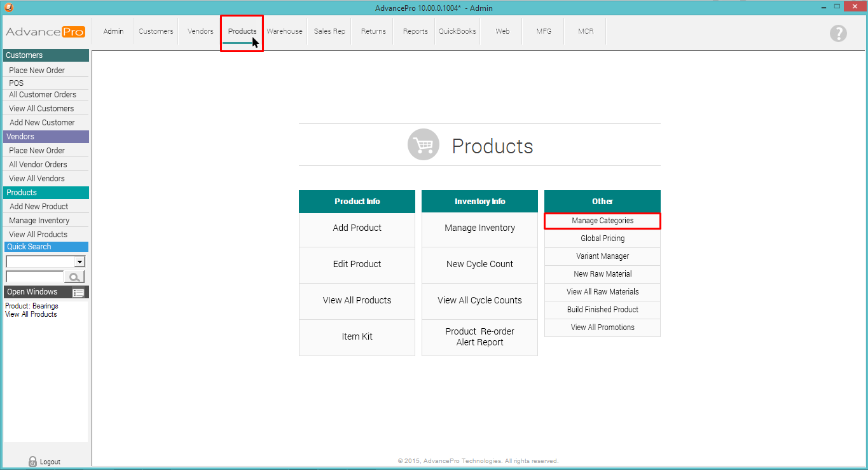868x470 pixels.
Task: Click the Logout lock icon
Action: pyautogui.click(x=33, y=462)
